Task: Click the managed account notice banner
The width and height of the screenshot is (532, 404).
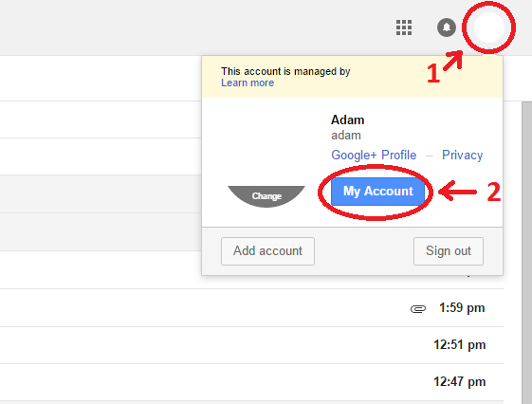Action: 352,77
